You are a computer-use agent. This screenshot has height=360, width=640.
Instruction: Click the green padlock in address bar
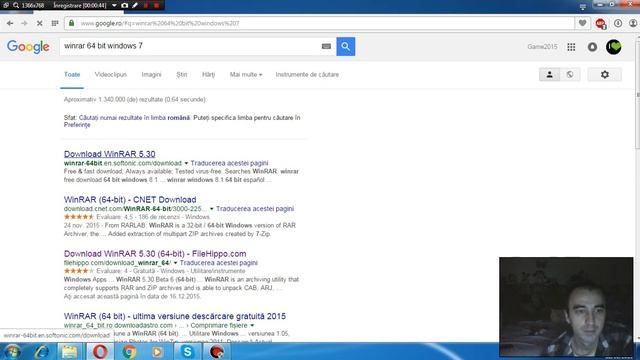click(x=71, y=23)
